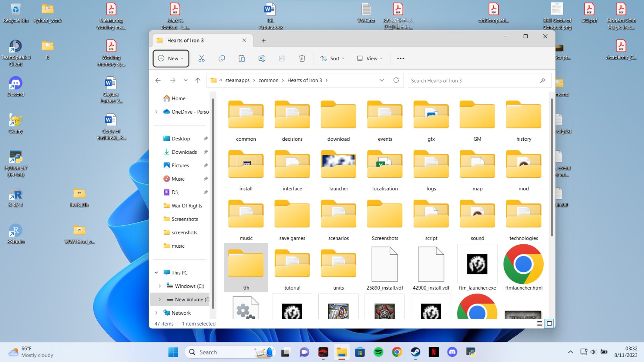Expand address bar history dropdown

(382, 80)
